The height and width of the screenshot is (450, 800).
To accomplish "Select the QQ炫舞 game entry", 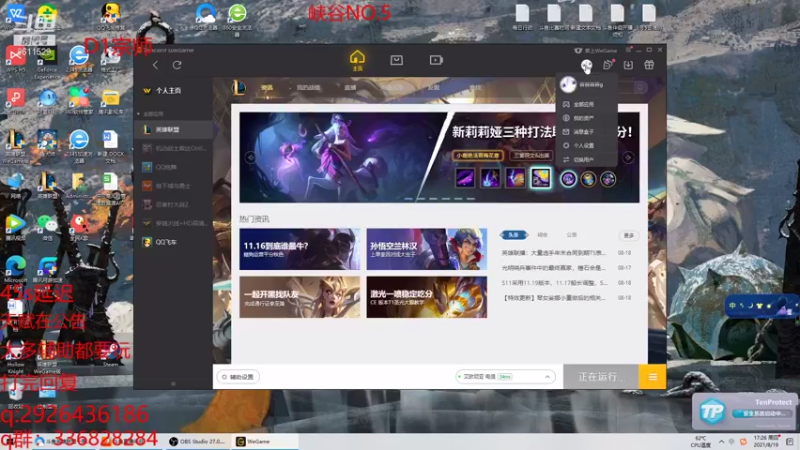I will coord(173,167).
